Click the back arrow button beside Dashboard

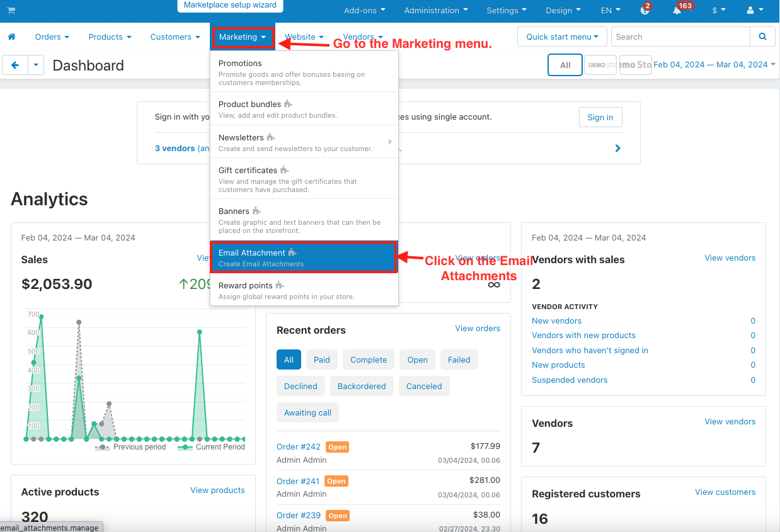pos(15,65)
